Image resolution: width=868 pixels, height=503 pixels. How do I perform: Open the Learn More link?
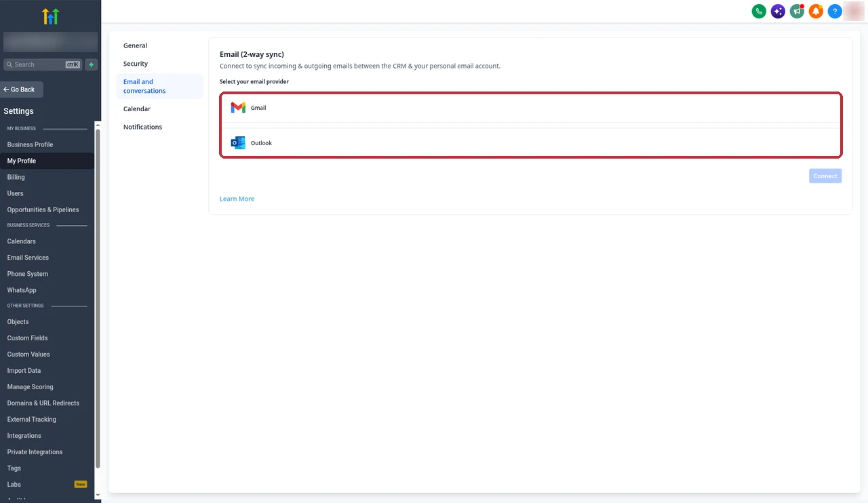[x=237, y=199]
